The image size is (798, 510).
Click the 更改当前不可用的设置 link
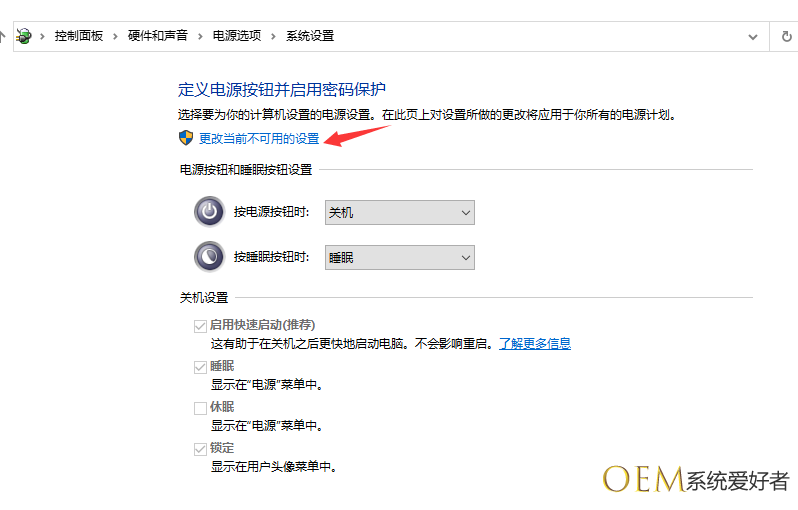(259, 139)
